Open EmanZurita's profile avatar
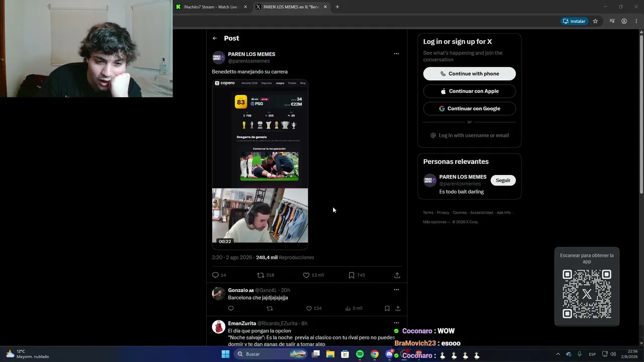644x362 pixels. (218, 327)
